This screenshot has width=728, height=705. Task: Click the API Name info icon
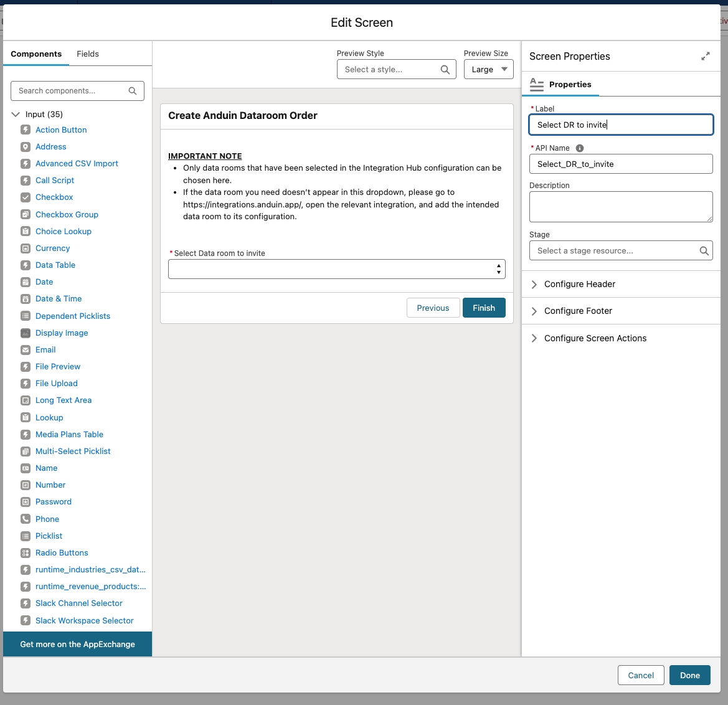pyautogui.click(x=579, y=148)
